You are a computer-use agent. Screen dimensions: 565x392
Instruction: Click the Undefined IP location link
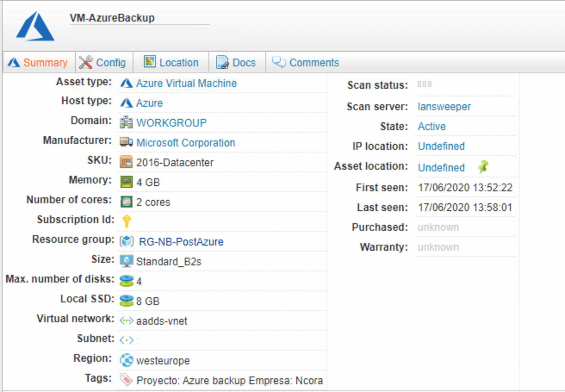[441, 146]
